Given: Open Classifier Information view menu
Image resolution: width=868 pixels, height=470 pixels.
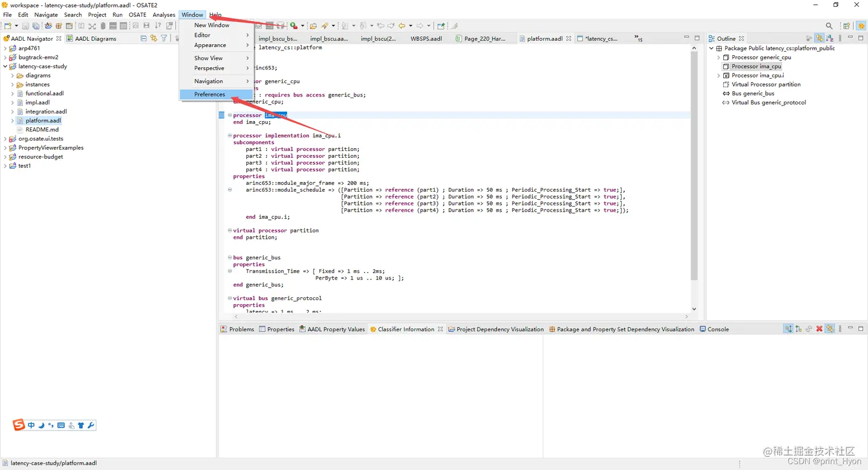Looking at the screenshot, I should pyautogui.click(x=840, y=329).
